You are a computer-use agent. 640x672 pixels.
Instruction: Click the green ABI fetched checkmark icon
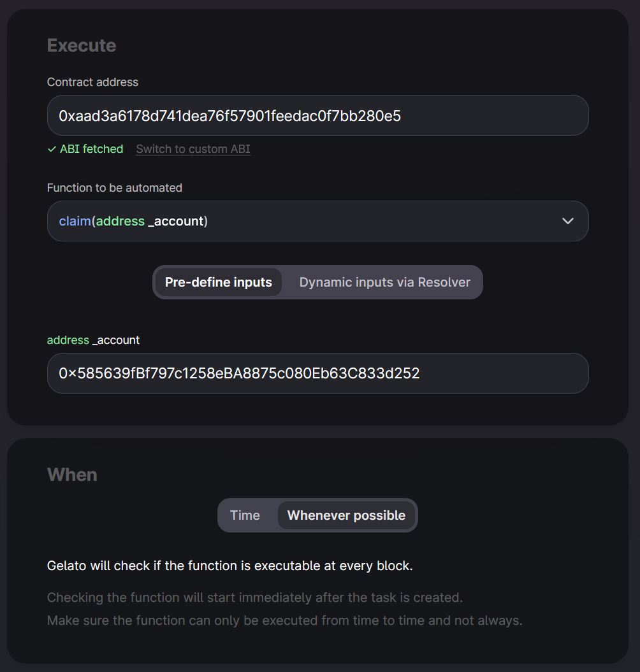tap(52, 149)
